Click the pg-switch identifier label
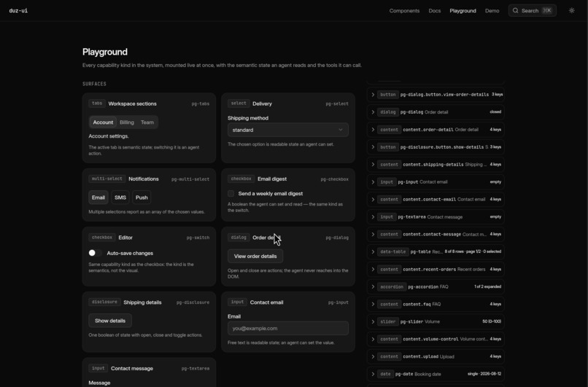Image resolution: width=588 pixels, height=387 pixels. point(198,238)
